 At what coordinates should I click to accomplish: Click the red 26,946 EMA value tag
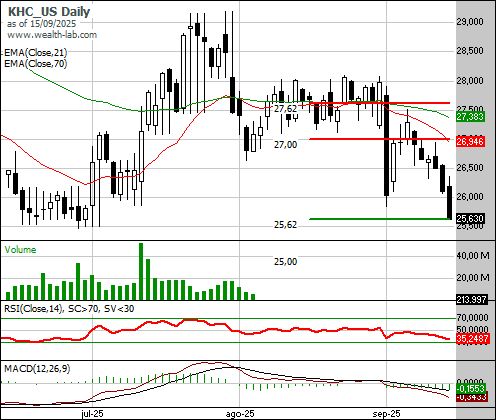tap(470, 142)
